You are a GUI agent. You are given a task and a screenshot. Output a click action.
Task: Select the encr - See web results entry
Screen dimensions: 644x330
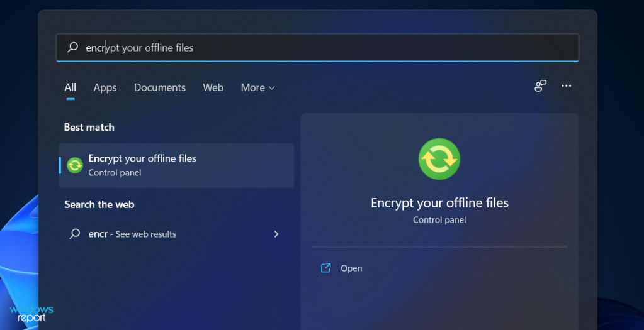click(x=176, y=234)
